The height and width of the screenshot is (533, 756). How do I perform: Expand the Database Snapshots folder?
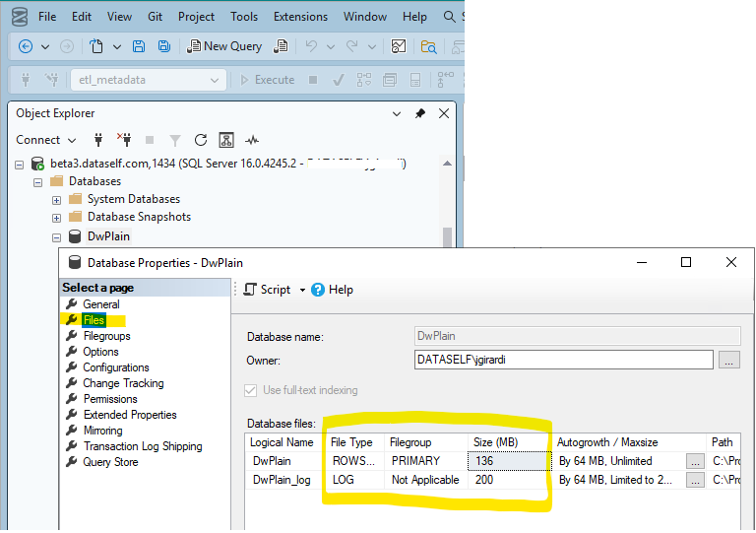56,218
